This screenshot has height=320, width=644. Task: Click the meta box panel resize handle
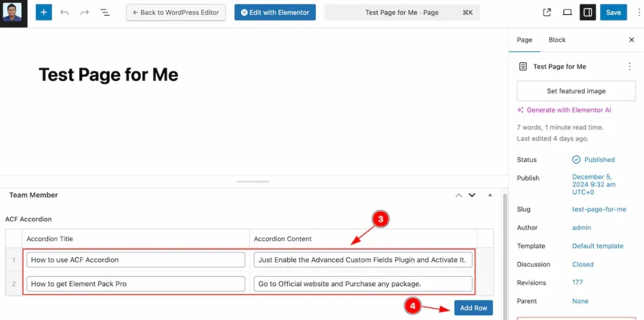click(x=253, y=181)
